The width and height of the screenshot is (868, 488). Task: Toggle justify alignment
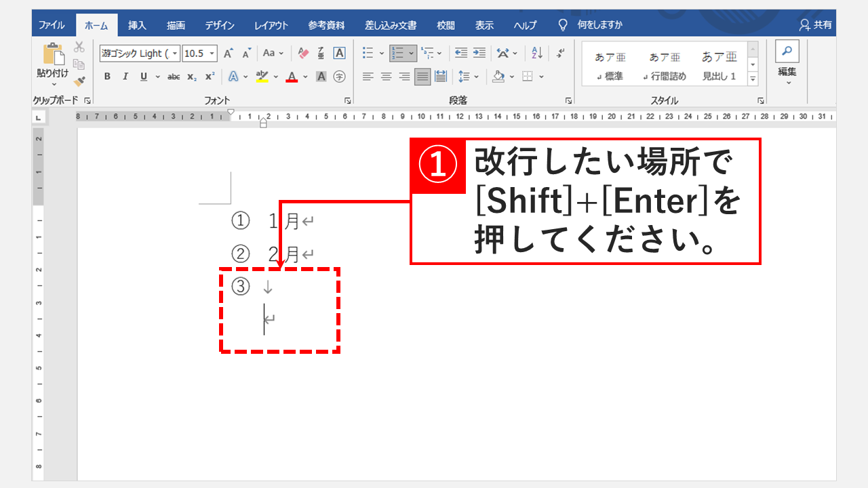pyautogui.click(x=422, y=77)
